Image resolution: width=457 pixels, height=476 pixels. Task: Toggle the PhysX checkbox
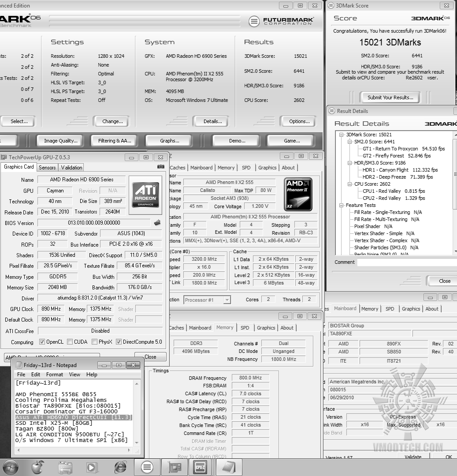(94, 342)
